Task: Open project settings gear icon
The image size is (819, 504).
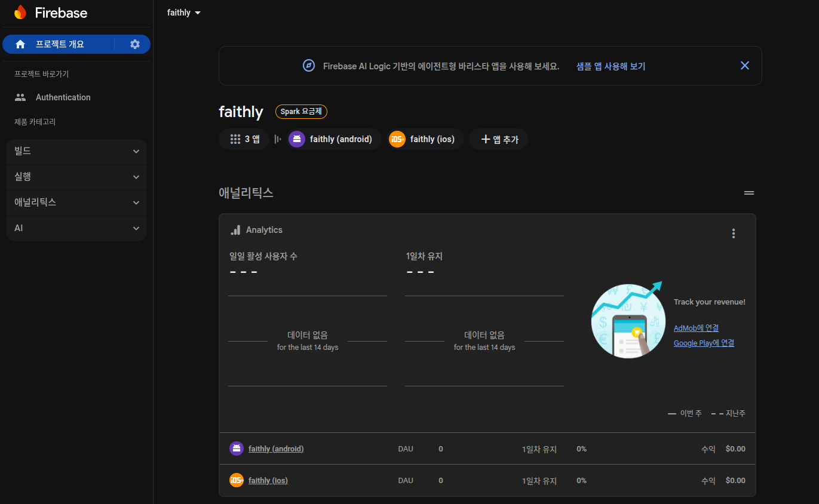Action: point(135,44)
